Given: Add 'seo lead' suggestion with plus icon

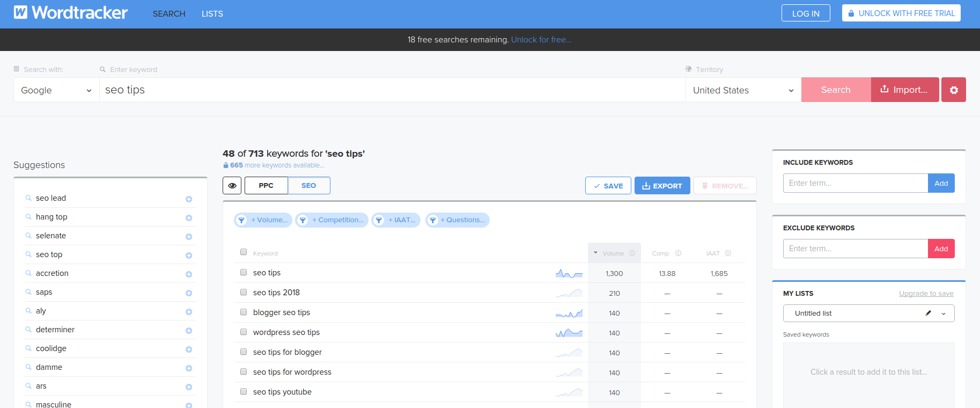Looking at the screenshot, I should click(x=189, y=199).
